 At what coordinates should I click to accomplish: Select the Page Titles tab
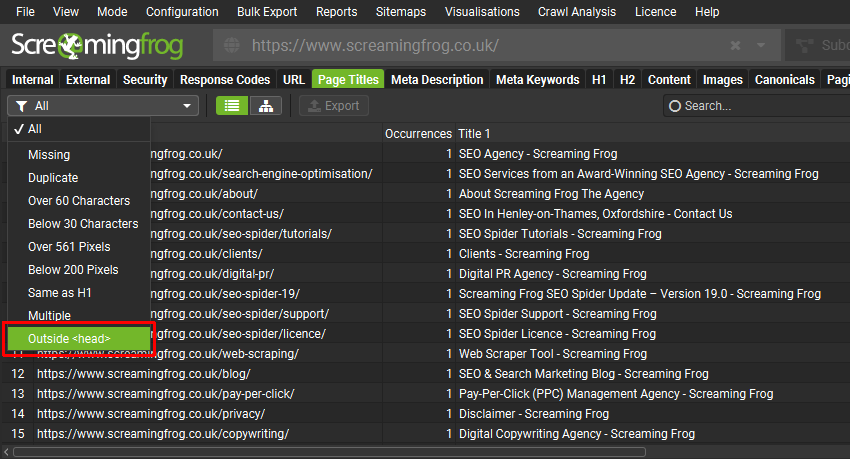pyautogui.click(x=348, y=80)
